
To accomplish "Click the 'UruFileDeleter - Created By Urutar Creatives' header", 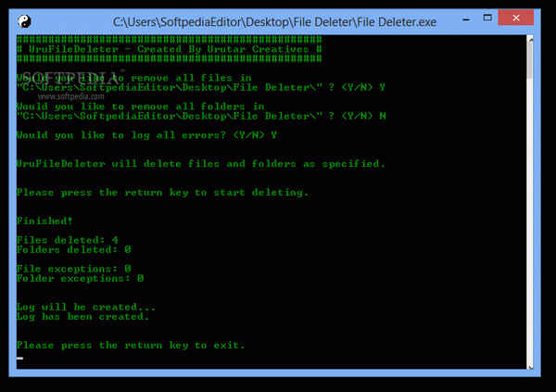I will (170, 49).
